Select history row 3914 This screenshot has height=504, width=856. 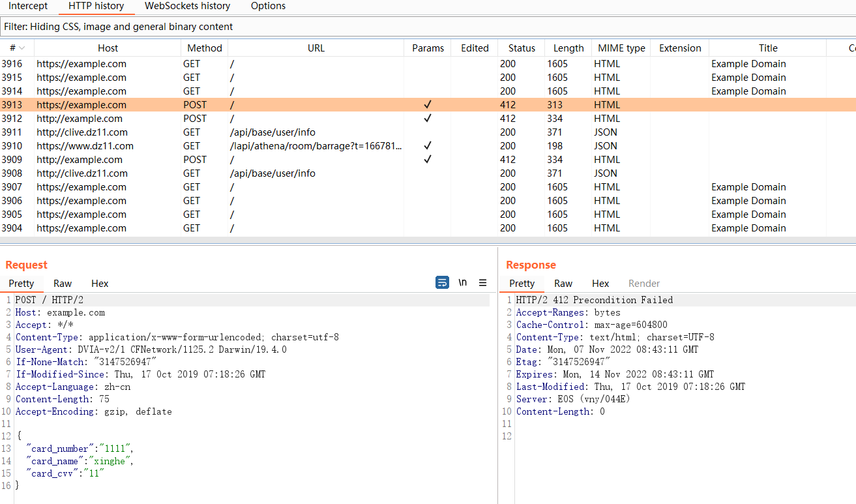[428, 91]
